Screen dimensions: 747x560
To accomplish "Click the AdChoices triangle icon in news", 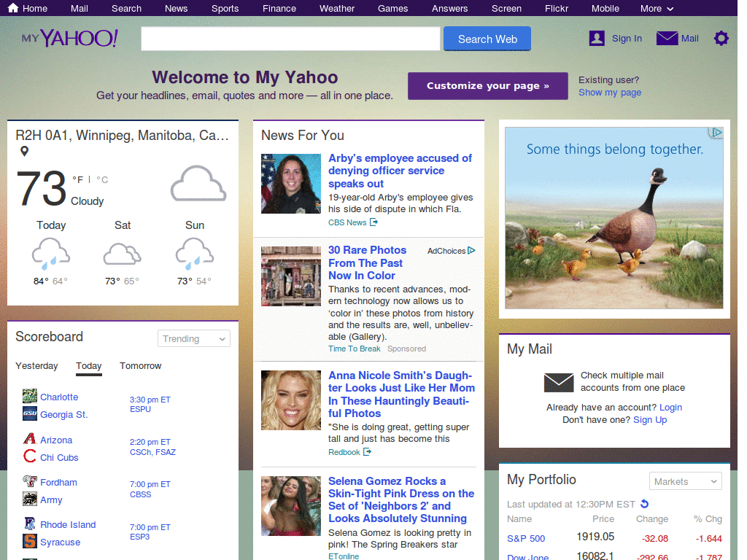I will 472,251.
